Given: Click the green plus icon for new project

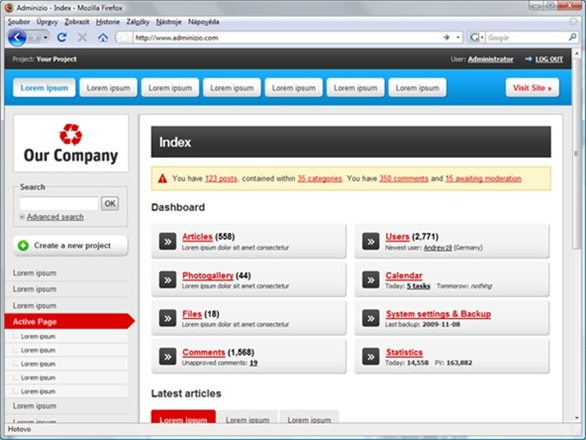Looking at the screenshot, I should pos(23,246).
